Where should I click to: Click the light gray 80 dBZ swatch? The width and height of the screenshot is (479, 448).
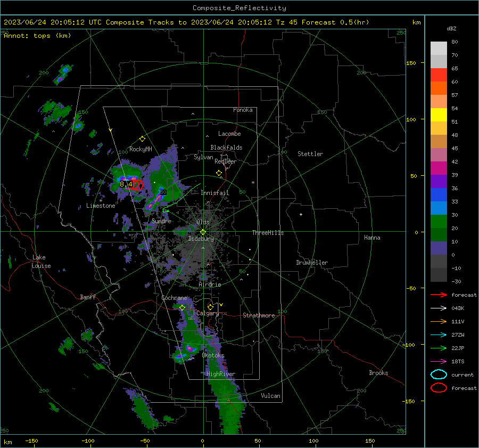(x=439, y=48)
